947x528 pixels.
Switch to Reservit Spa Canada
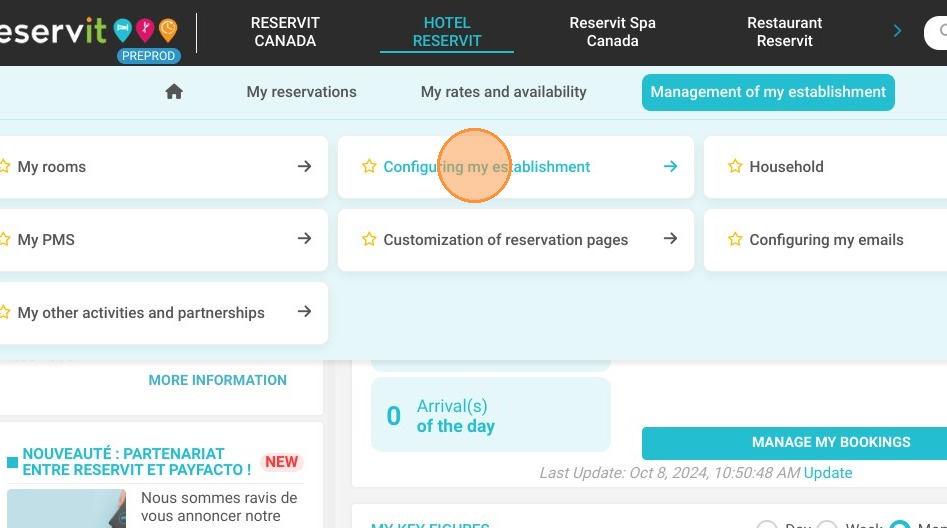click(x=612, y=32)
